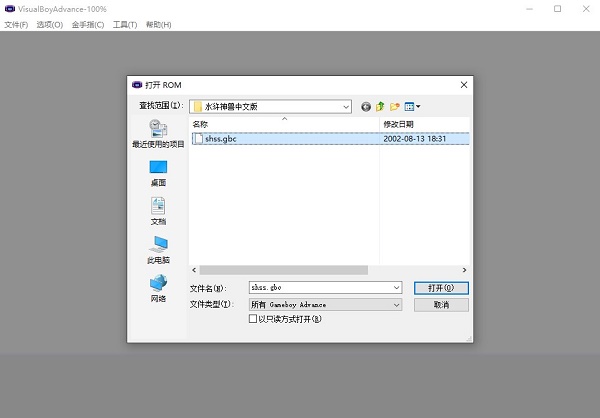Click the Open ROM dialog title icon
Screen dimensions: 600x418
pos(137,85)
